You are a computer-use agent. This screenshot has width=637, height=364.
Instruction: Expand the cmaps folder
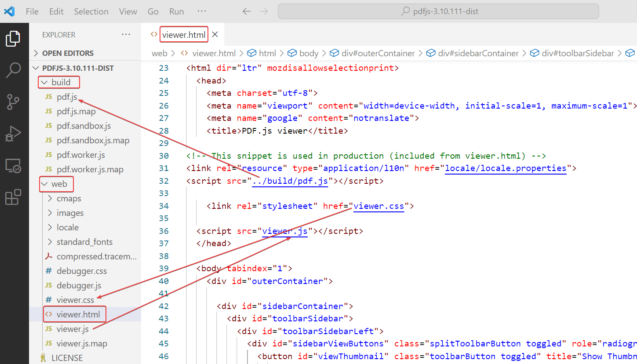coord(85,198)
